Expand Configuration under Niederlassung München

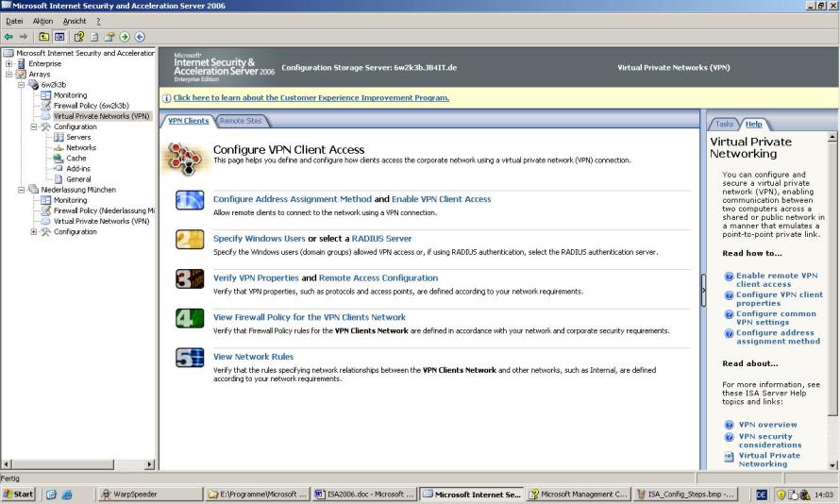tap(34, 232)
